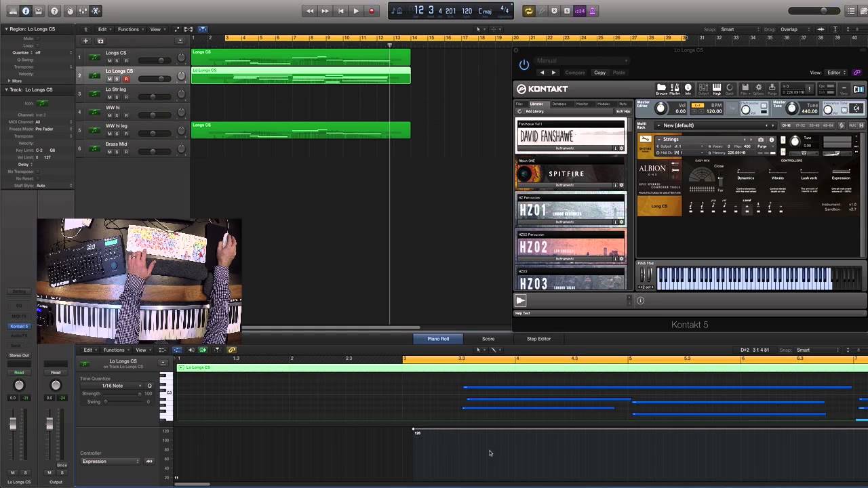Adjust the Lo Longs CS channel fader
Image resolution: width=868 pixels, height=488 pixels.
point(13,424)
